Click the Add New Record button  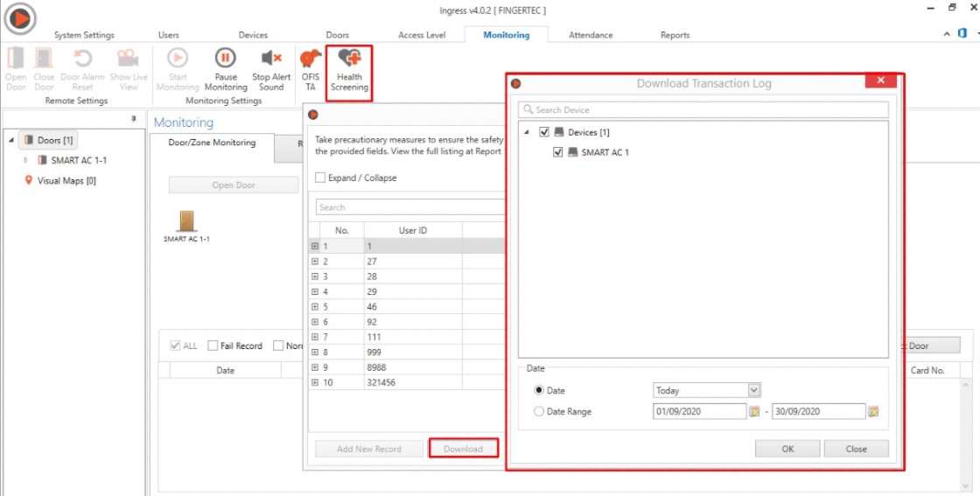click(368, 449)
